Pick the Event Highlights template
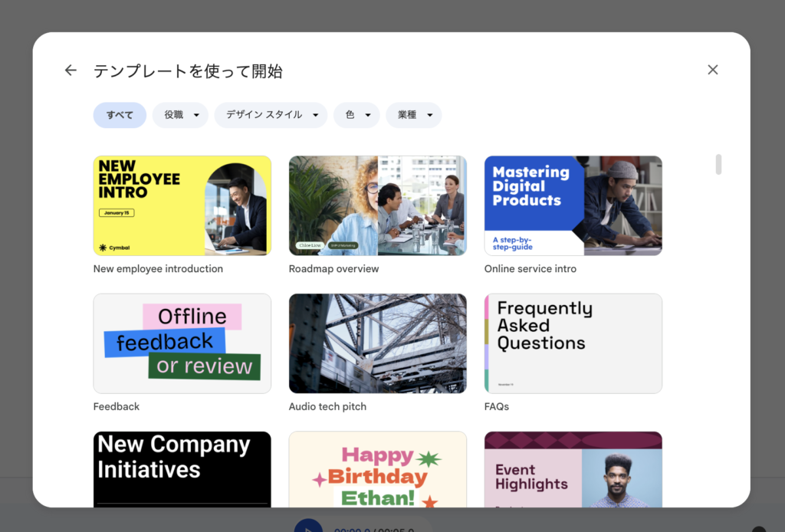785x532 pixels. [573, 468]
